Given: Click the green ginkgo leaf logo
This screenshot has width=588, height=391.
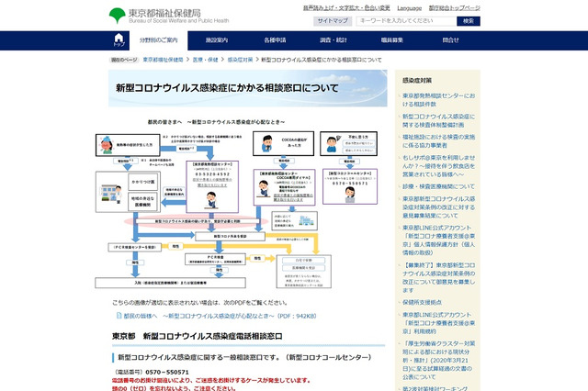Looking at the screenshot, I should coord(117,16).
